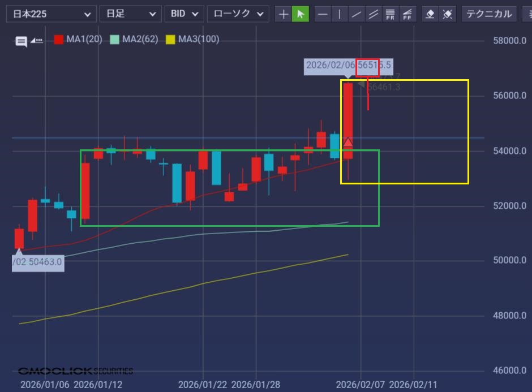The height and width of the screenshot is (392, 532).
Task: Choose the parallel channel lines tool
Action: (x=373, y=14)
